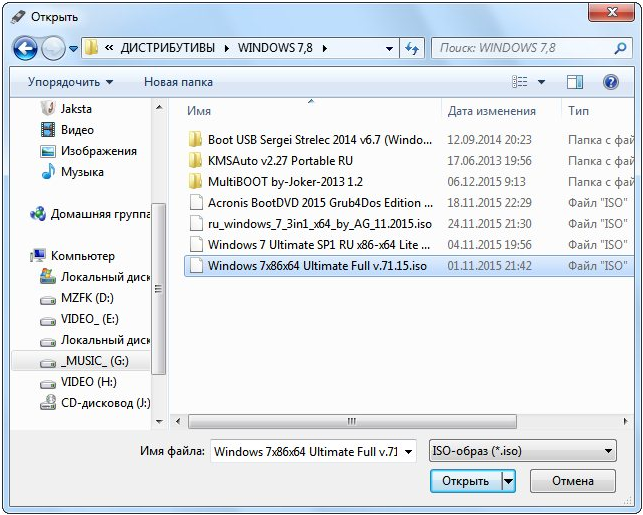643x515 pixels.
Task: Click Новая папка button
Action: pos(178,82)
